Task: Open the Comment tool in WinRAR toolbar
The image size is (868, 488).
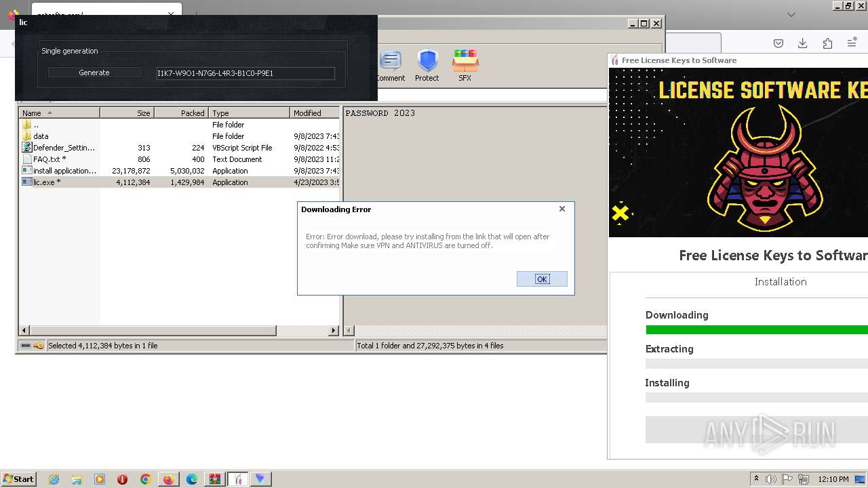Action: click(x=391, y=66)
